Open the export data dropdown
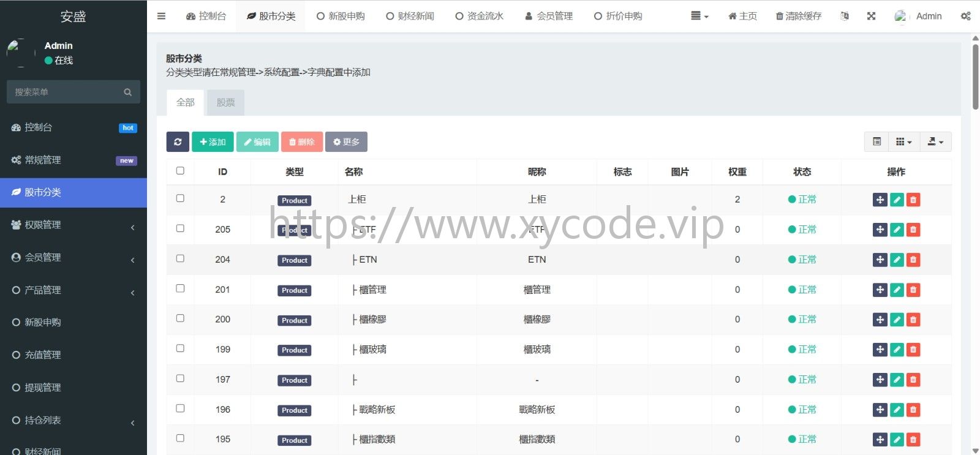Image resolution: width=980 pixels, height=455 pixels. tap(935, 141)
